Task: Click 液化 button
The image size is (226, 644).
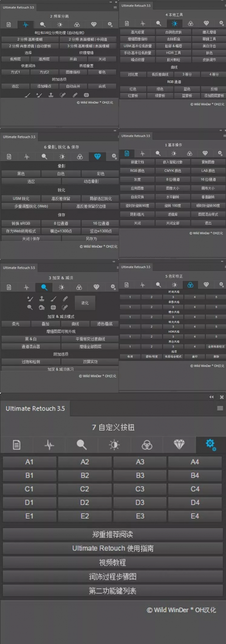Action: (x=85, y=303)
